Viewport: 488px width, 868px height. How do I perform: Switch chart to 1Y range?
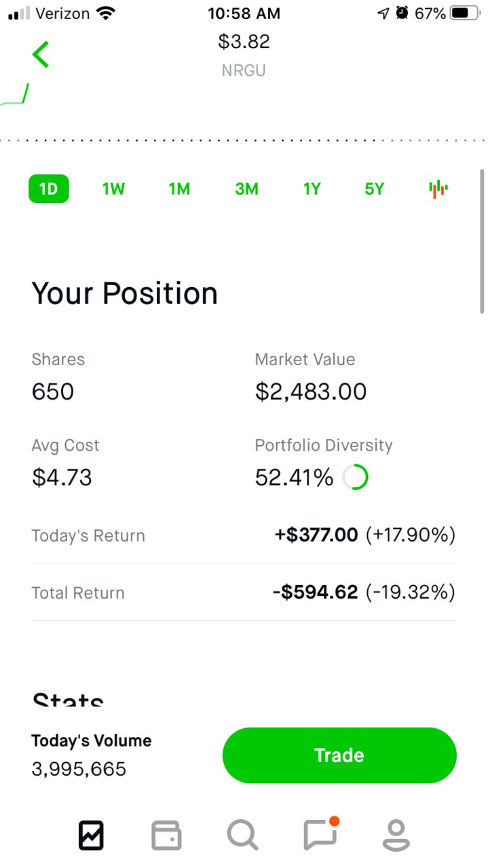pos(312,189)
